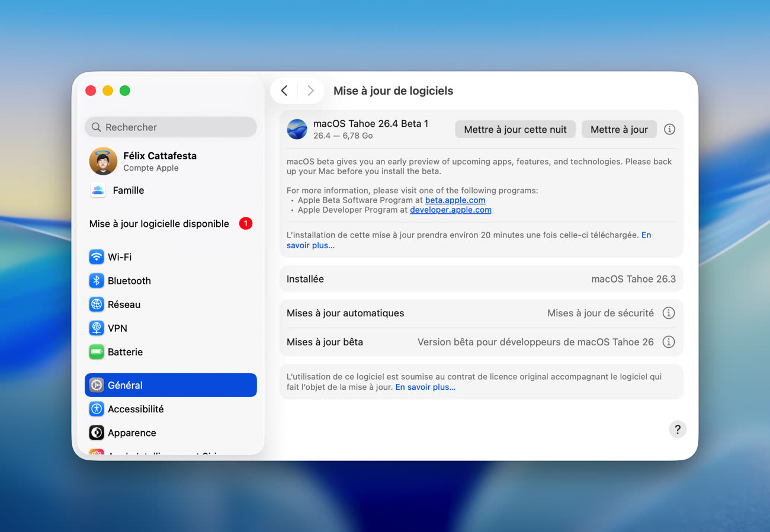Click the Famille sharing icon
Viewport: 770px width, 532px height.
[98, 190]
